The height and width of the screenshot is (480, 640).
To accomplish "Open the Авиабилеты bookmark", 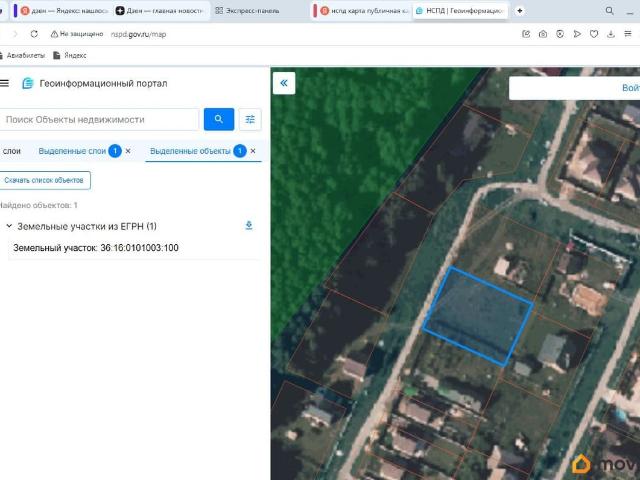I will (22, 55).
